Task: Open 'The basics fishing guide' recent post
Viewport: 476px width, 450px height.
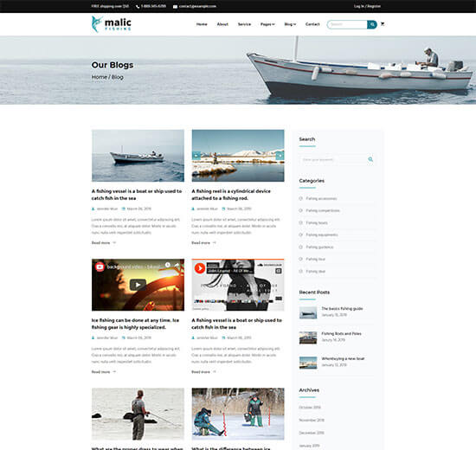Action: coord(342,308)
